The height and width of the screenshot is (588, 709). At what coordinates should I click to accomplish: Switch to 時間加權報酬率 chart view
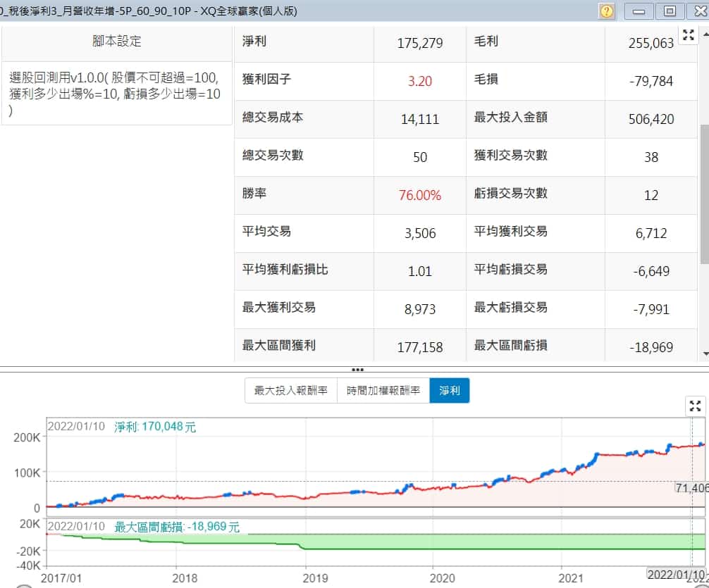[x=383, y=391]
